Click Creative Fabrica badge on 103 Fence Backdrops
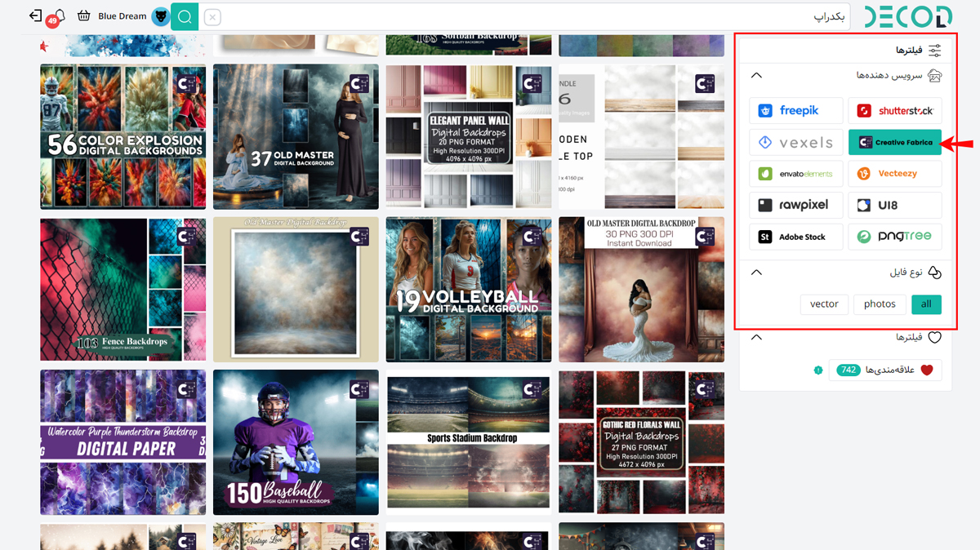Viewport: 980px width, 550px height. point(187,237)
